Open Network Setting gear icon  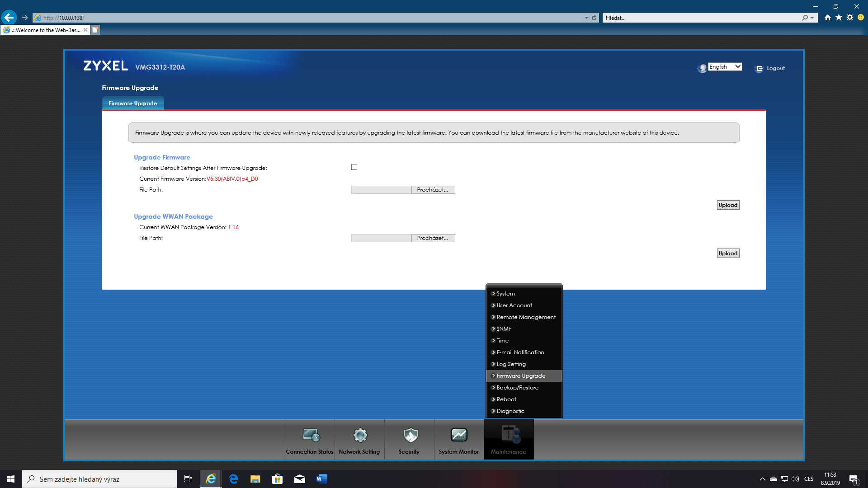(x=360, y=436)
